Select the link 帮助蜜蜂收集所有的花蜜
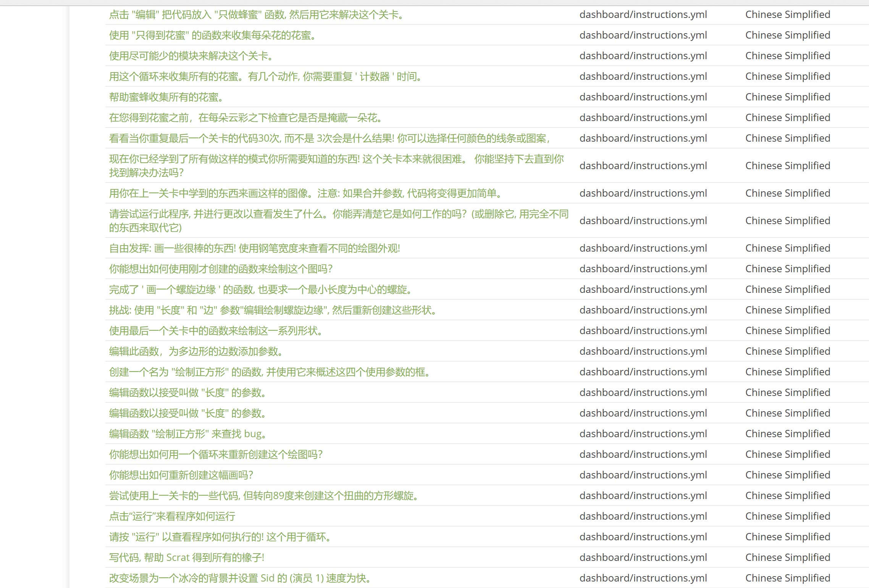The width and height of the screenshot is (869, 588). pyautogui.click(x=166, y=97)
